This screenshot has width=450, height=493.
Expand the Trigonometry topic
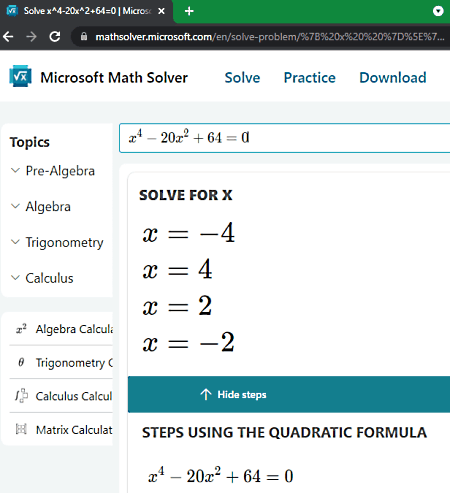pos(57,242)
